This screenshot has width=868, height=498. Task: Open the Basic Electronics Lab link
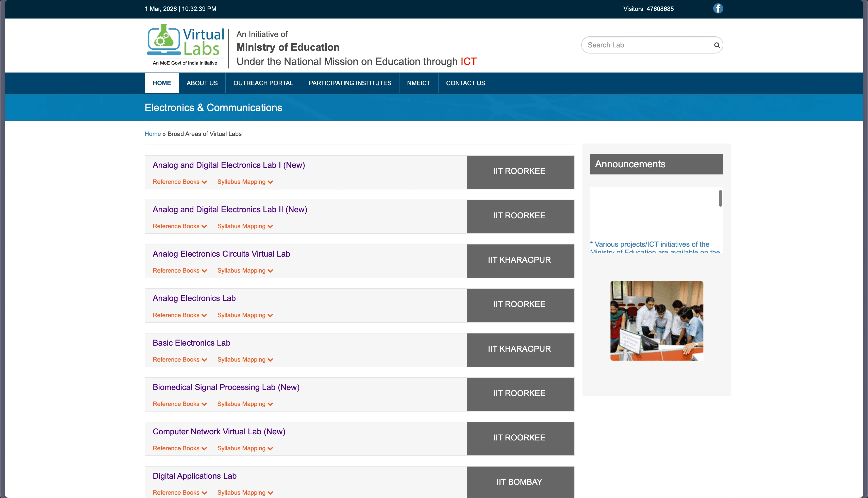[x=191, y=343]
